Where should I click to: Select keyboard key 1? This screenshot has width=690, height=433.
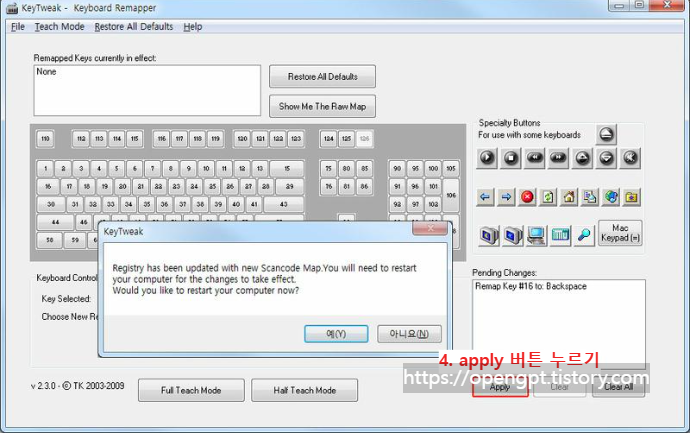coord(45,169)
